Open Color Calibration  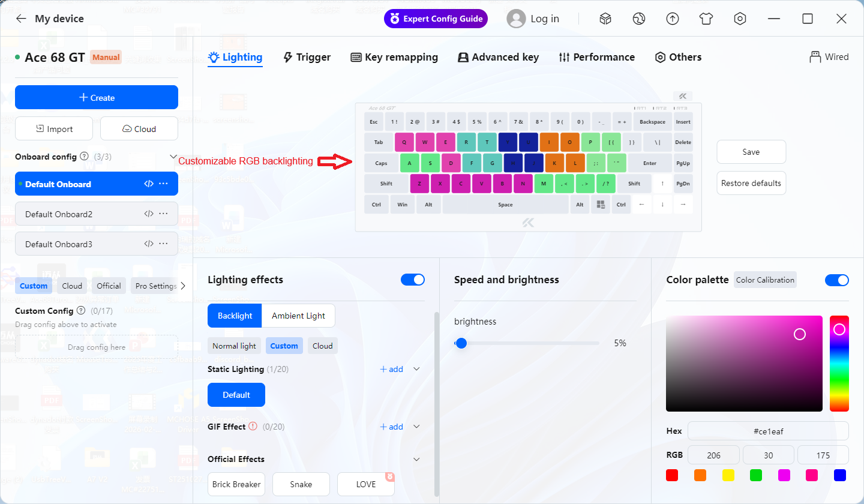click(765, 280)
